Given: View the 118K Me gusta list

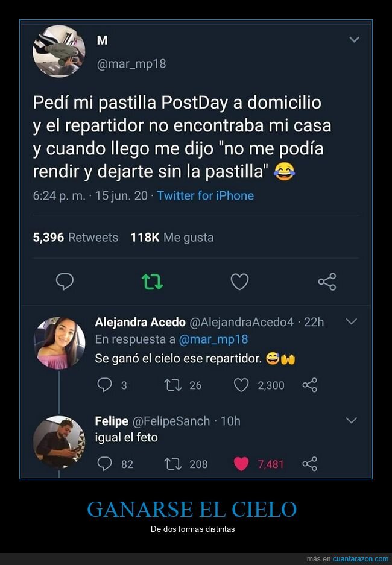Looking at the screenshot, I should pyautogui.click(x=172, y=237).
